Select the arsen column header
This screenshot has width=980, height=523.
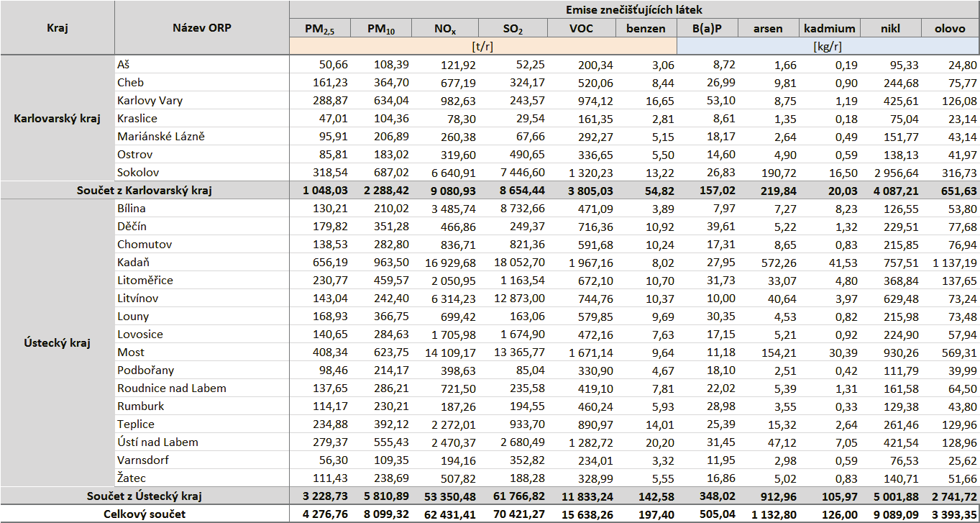(x=769, y=29)
